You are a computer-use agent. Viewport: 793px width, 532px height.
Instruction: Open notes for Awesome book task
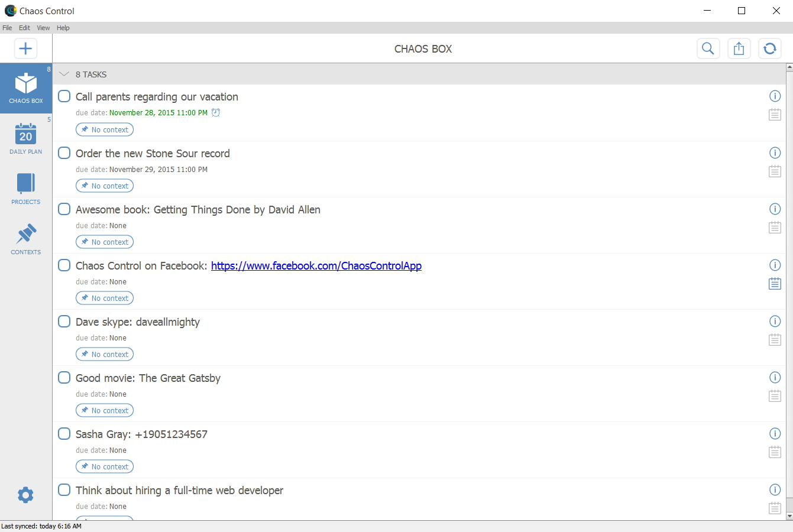point(775,228)
